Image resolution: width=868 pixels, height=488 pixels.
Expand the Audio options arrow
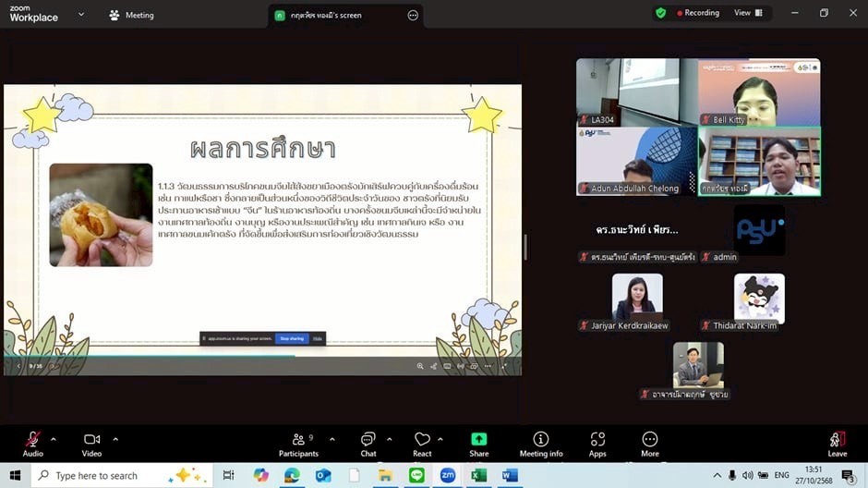(54, 439)
